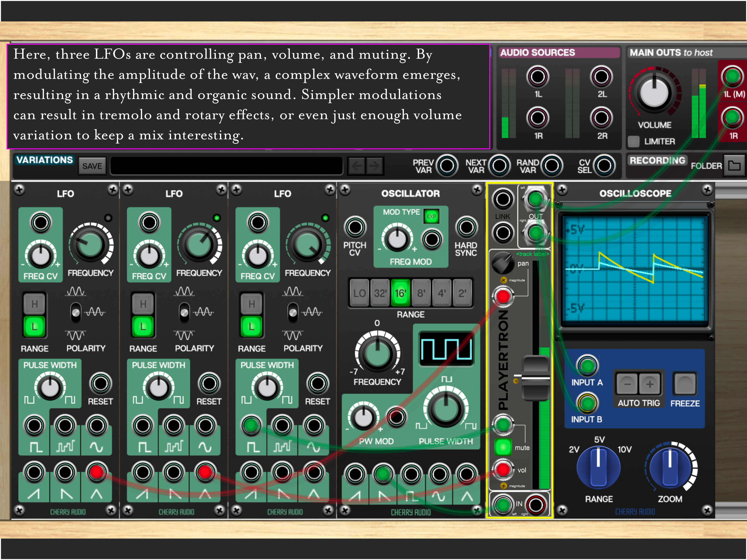Click the auto trig plus button
Viewport: 747px width, 560px height.
click(x=650, y=384)
